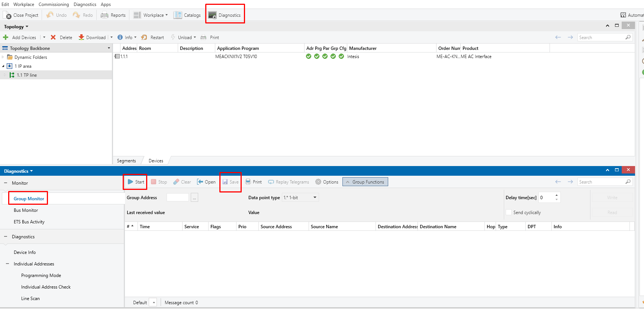
Task: Collapse the 1 IP area node
Action: pyautogui.click(x=3, y=66)
